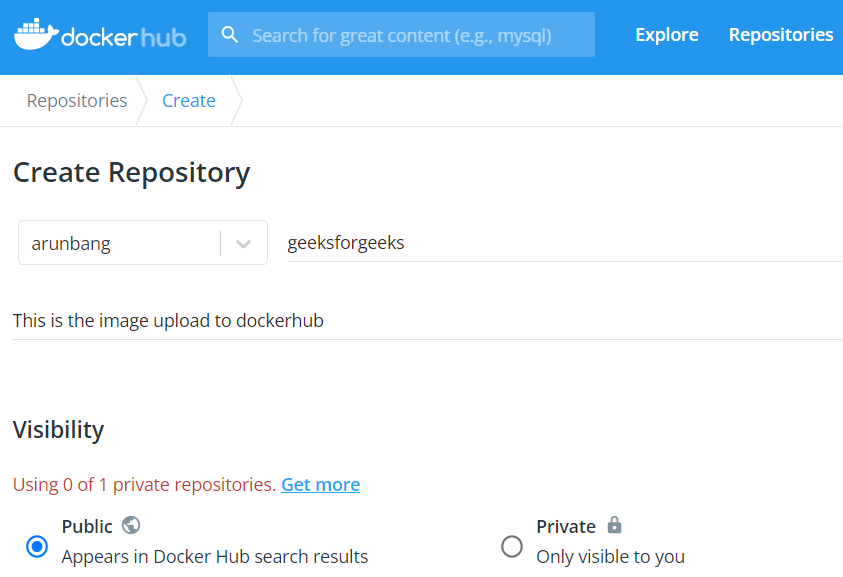
Task: Click the Docker whale logo
Action: point(33,33)
